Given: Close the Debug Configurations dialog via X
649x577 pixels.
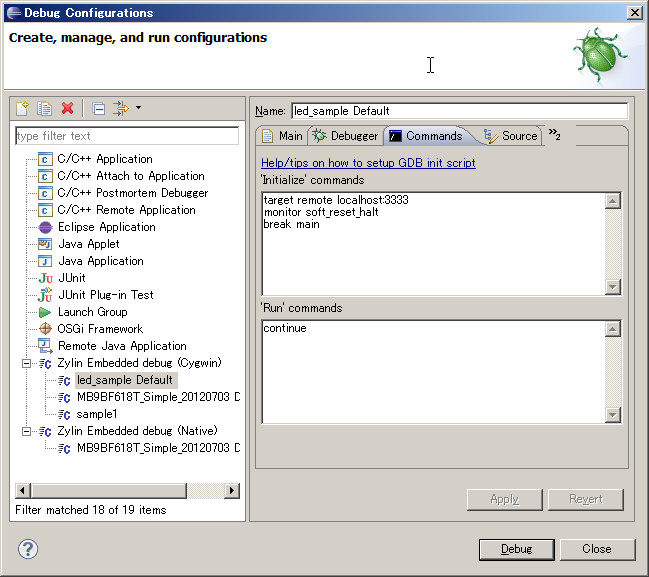Looking at the screenshot, I should [635, 13].
